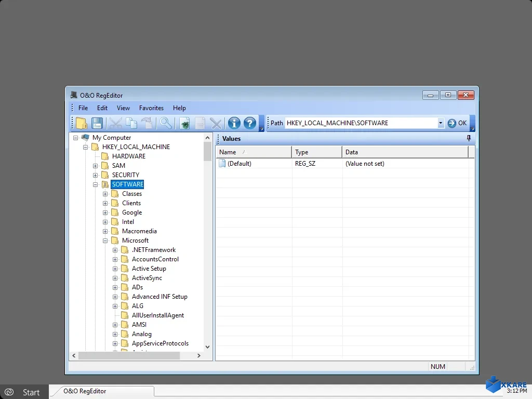The height and width of the screenshot is (399, 532).
Task: Open the toolbar options overflow arrow
Action: pyautogui.click(x=262, y=129)
